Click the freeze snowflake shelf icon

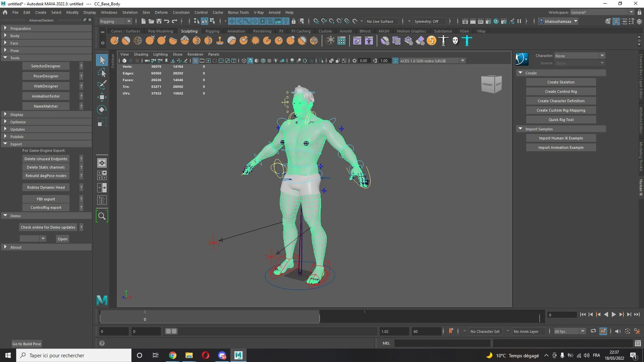coord(330,41)
